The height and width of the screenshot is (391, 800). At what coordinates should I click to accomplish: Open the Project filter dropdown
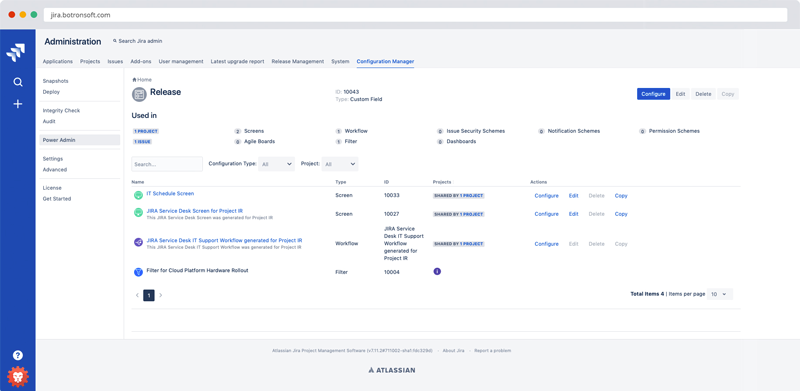click(x=340, y=164)
